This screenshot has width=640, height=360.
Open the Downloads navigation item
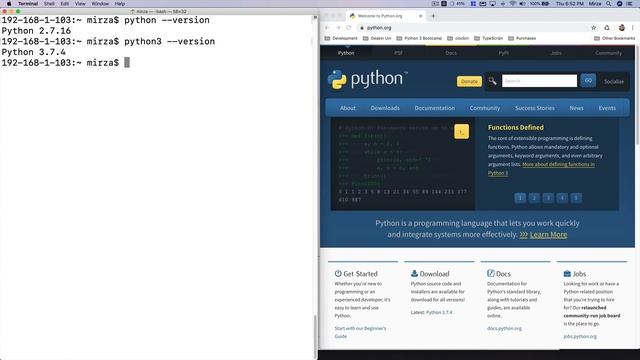[385, 108]
